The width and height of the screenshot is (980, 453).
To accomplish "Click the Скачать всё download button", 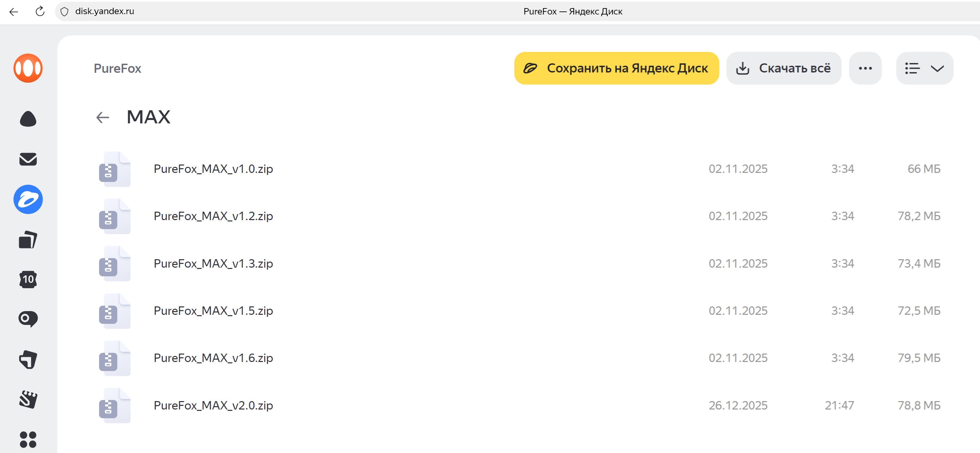I will pos(783,68).
